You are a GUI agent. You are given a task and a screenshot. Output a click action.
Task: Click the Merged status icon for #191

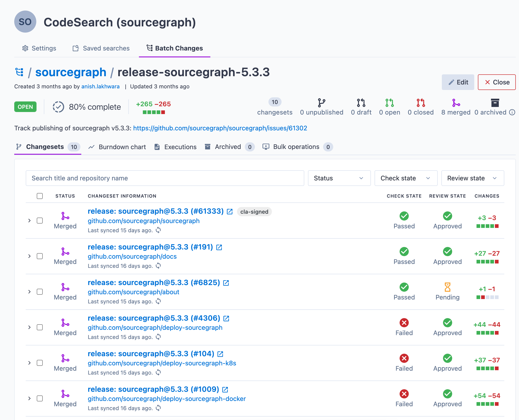65,251
